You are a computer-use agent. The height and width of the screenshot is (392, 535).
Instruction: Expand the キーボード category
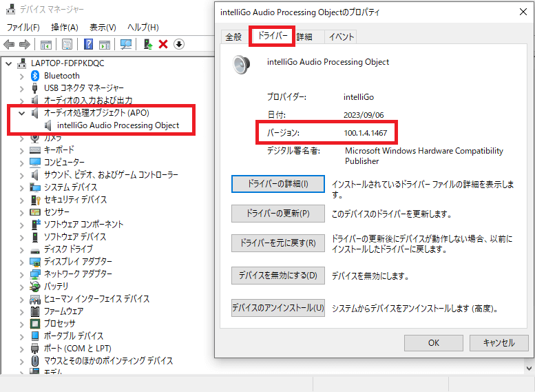coord(22,151)
